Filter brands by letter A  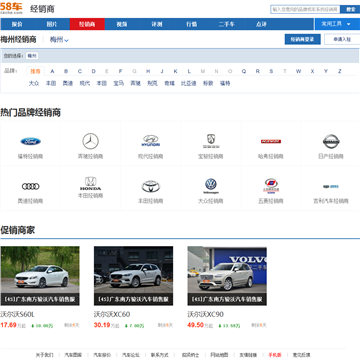point(52,71)
